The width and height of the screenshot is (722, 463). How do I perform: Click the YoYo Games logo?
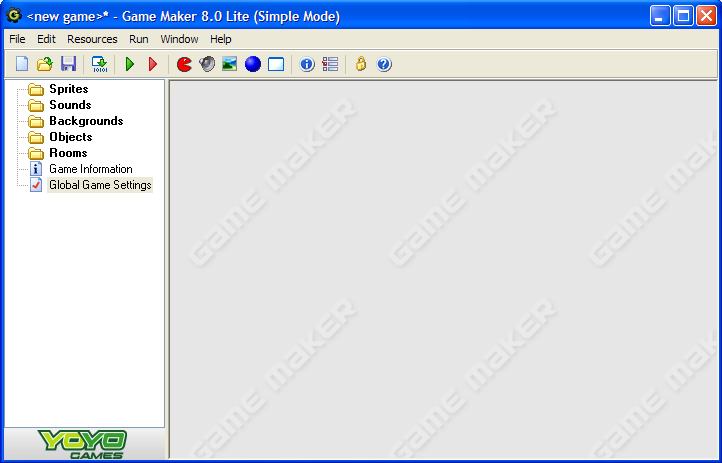(83, 445)
